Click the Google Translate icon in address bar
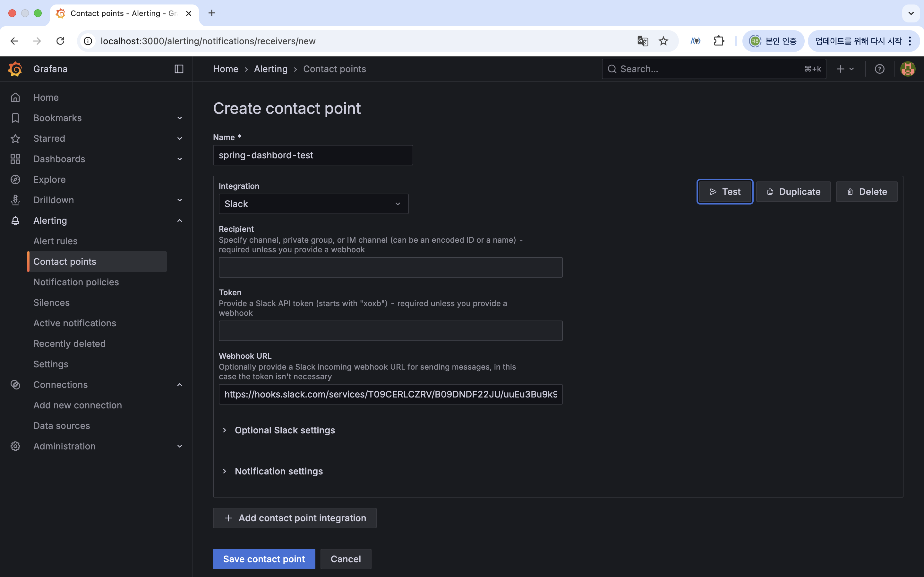Image resolution: width=924 pixels, height=577 pixels. pos(643,41)
